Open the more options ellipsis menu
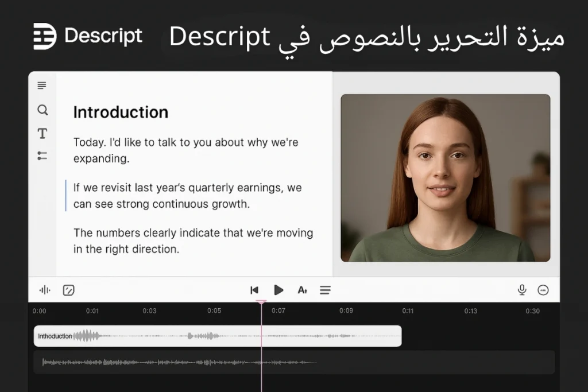This screenshot has width=588, height=392. click(x=543, y=290)
